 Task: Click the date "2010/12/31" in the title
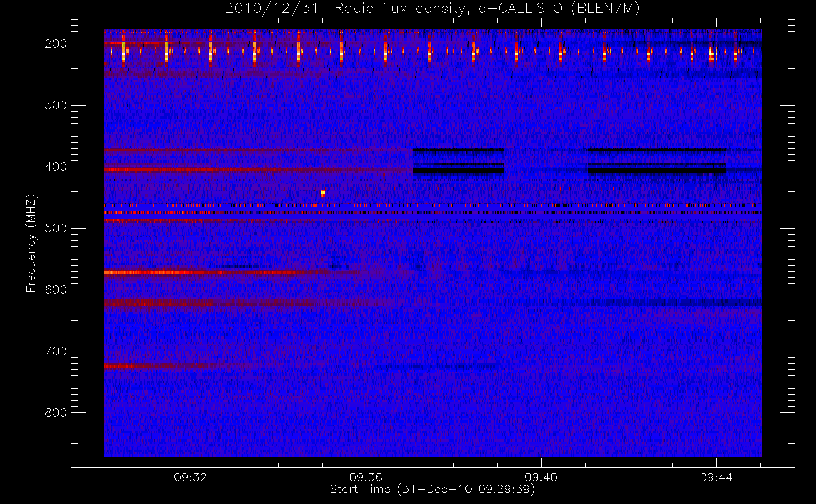click(272, 9)
